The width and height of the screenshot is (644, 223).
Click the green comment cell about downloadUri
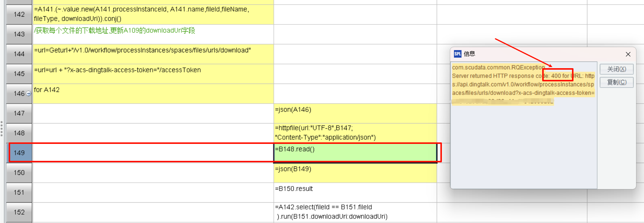[153, 34]
